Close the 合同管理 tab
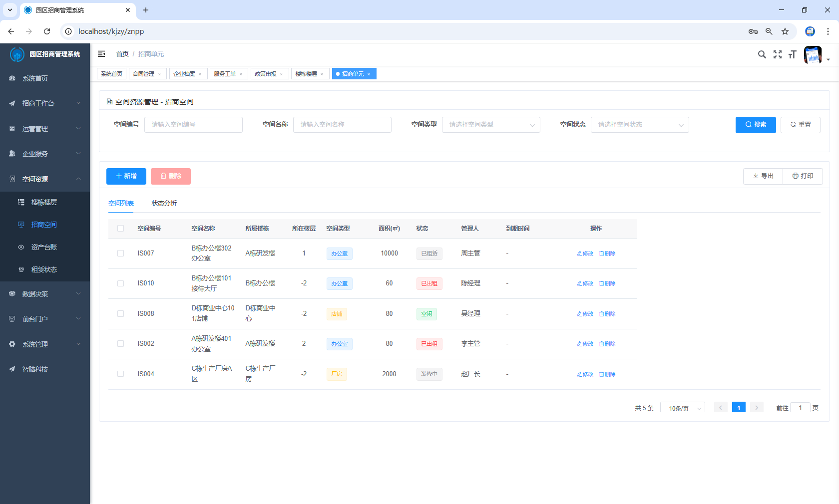Screen dimensions: 839x504 [x=160, y=74]
